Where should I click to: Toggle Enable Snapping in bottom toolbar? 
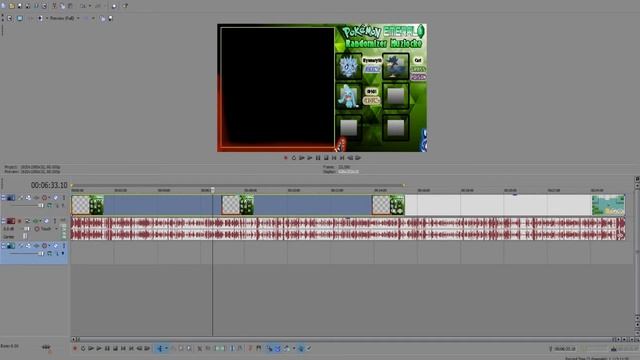point(269,349)
